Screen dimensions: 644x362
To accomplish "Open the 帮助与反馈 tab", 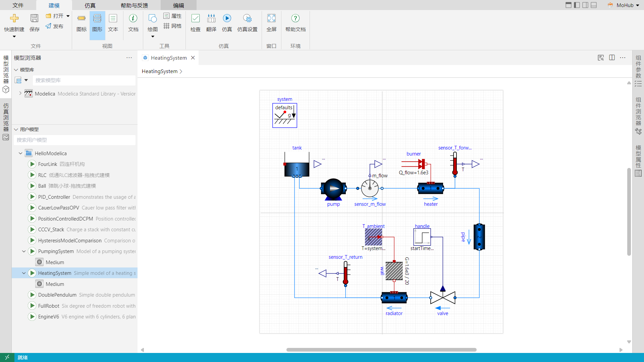I will 135,5.
